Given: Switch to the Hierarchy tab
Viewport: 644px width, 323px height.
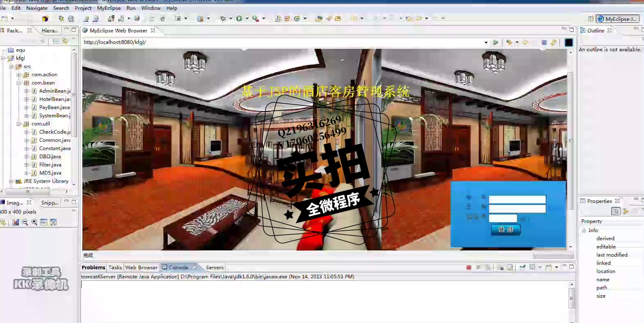Looking at the screenshot, I should 50,30.
